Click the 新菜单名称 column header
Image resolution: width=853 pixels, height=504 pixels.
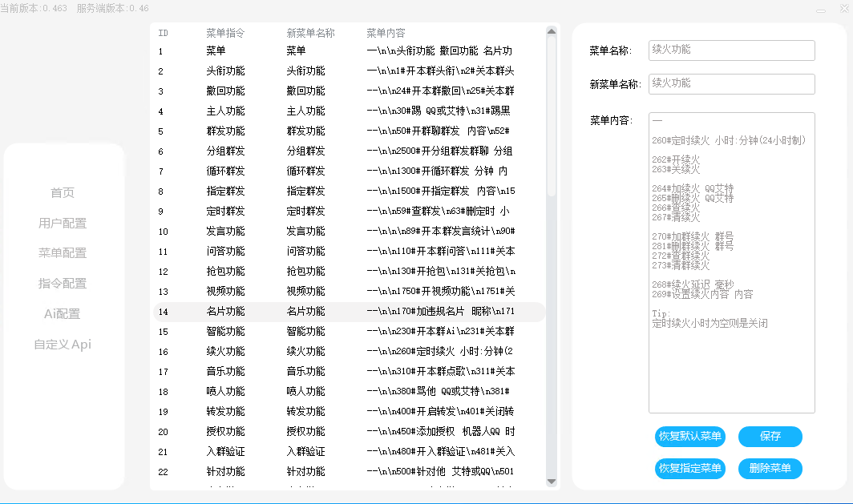(x=310, y=33)
